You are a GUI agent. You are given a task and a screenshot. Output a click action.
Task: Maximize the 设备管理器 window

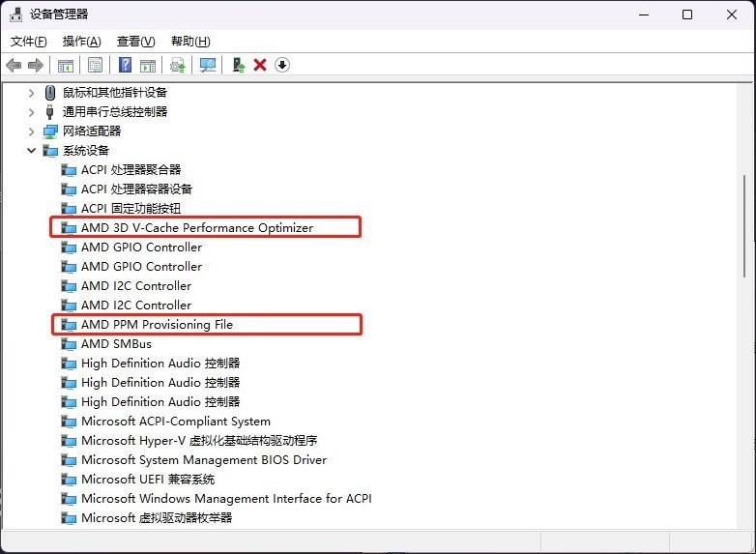click(687, 15)
